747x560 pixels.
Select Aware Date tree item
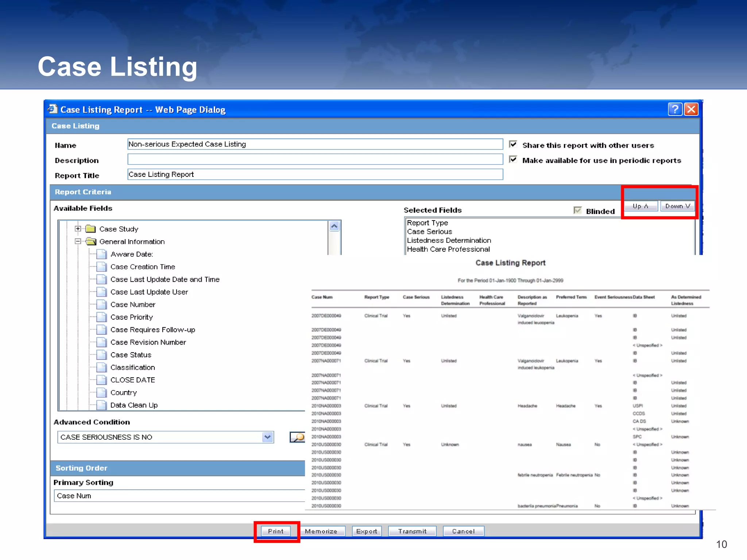[x=132, y=254]
